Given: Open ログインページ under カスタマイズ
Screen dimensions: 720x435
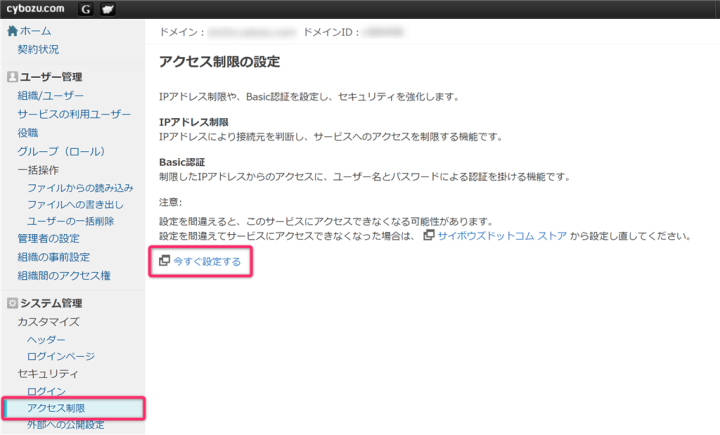Looking at the screenshot, I should [61, 356].
